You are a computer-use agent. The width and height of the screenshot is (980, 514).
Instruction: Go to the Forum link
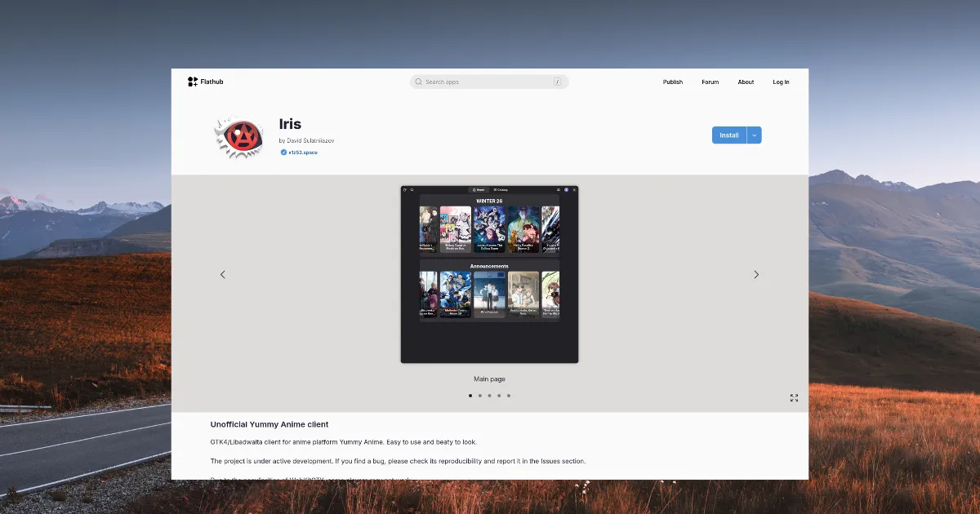tap(710, 82)
